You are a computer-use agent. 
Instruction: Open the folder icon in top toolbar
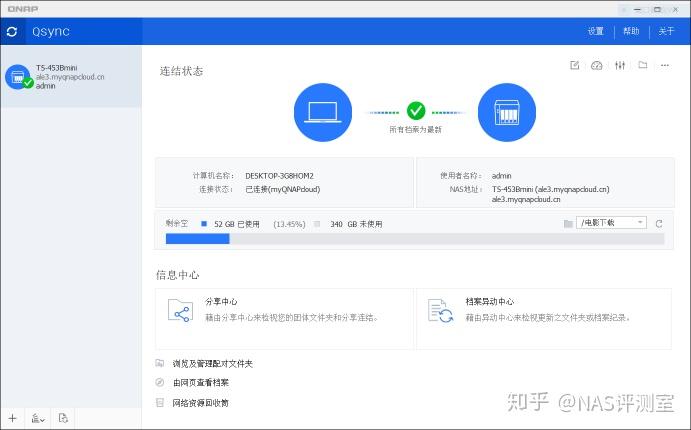(643, 65)
